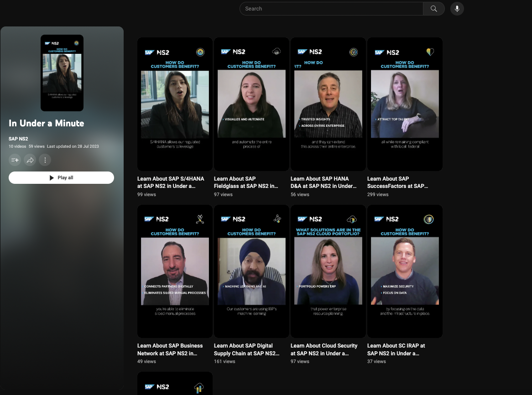Click the '37 views' text under SC IRAP video

tap(376, 361)
